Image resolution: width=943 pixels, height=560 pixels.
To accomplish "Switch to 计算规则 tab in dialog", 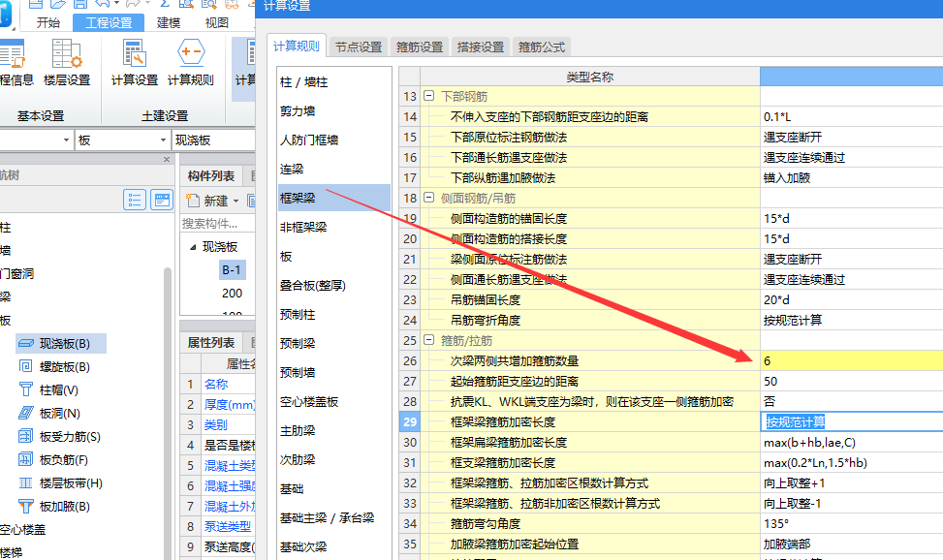I will [x=296, y=47].
